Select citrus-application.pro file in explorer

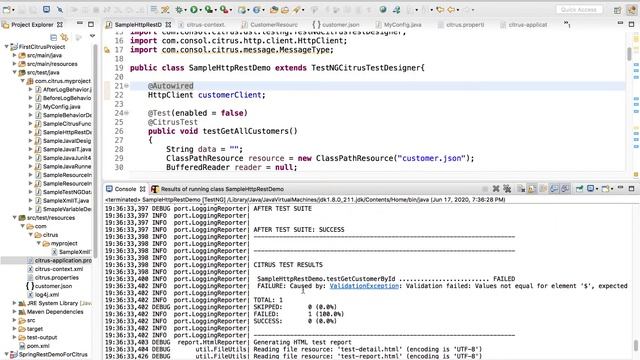pos(59,260)
